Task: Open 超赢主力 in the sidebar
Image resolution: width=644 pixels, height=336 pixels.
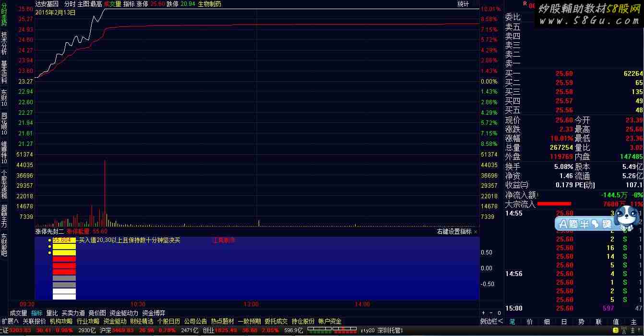Action: [x=4, y=216]
